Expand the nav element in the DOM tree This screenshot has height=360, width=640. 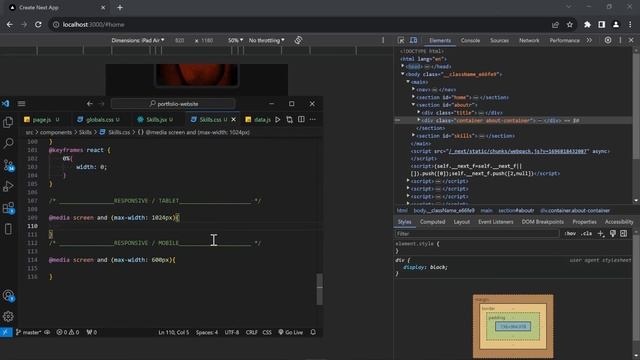pyautogui.click(x=413, y=89)
